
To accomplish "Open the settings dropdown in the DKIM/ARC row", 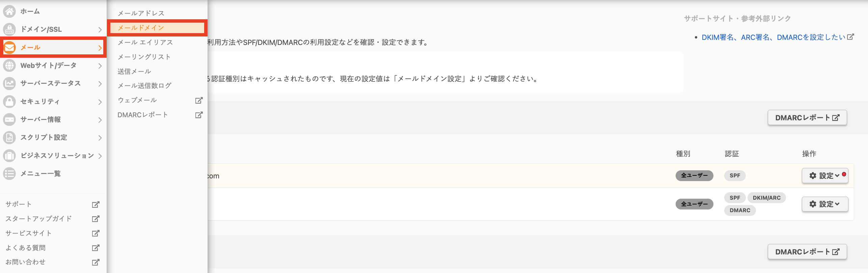I will point(825,204).
